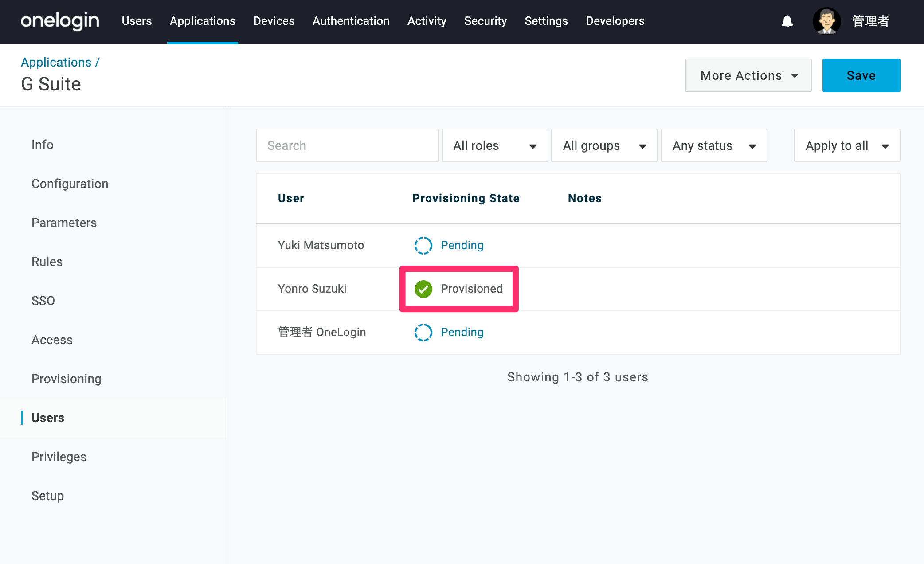Click the OneLogin logo
The width and height of the screenshot is (924, 564).
tap(60, 21)
